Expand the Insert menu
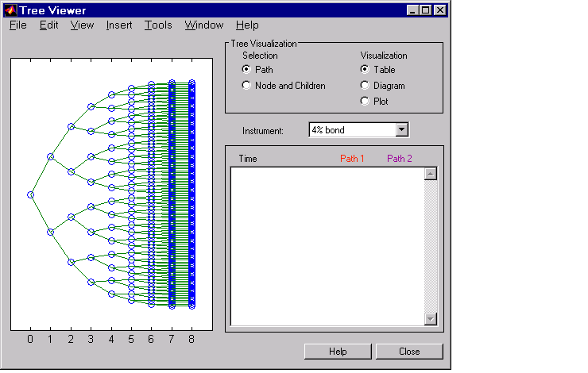The width and height of the screenshot is (588, 373). tap(119, 25)
